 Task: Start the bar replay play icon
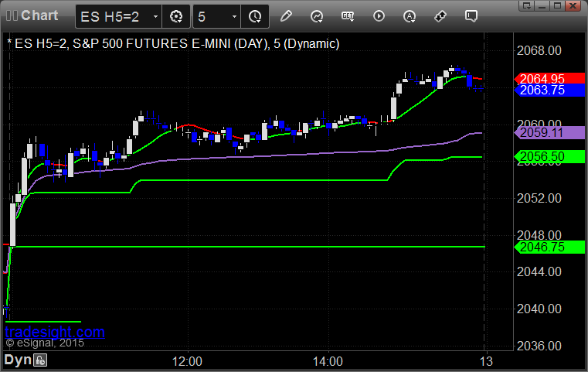379,16
